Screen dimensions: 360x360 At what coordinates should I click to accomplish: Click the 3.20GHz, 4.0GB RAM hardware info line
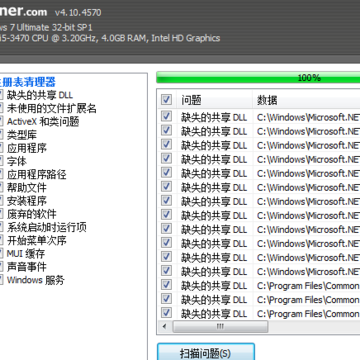click(110, 38)
